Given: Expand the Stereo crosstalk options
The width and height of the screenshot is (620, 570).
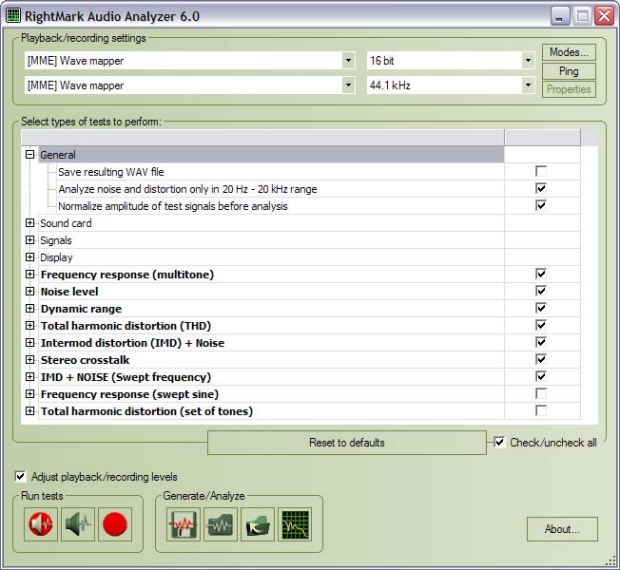Looking at the screenshot, I should point(30,359).
